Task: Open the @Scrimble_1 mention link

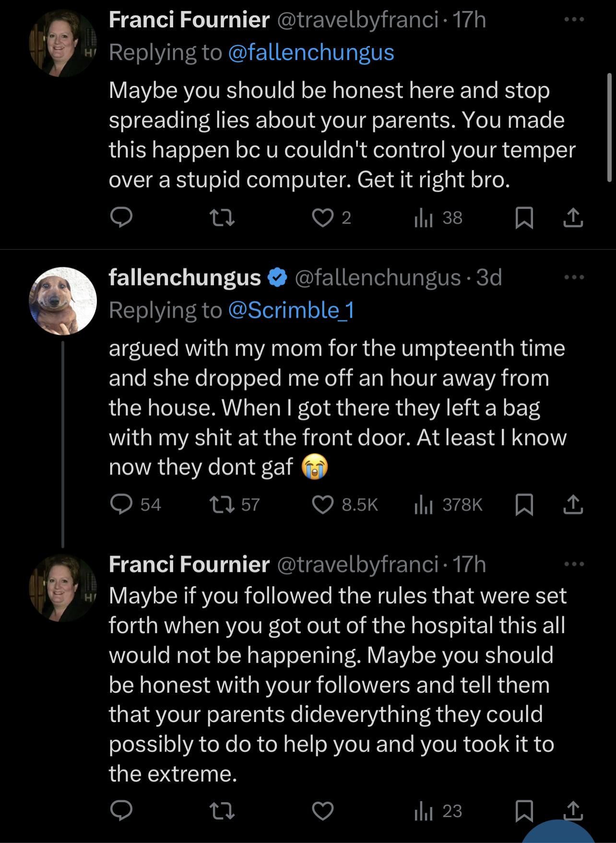Action: [291, 310]
